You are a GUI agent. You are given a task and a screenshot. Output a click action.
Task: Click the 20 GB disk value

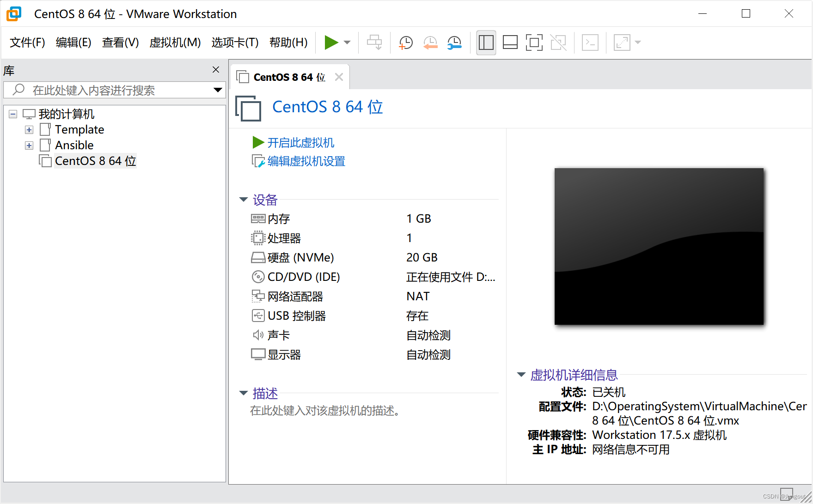[422, 258]
